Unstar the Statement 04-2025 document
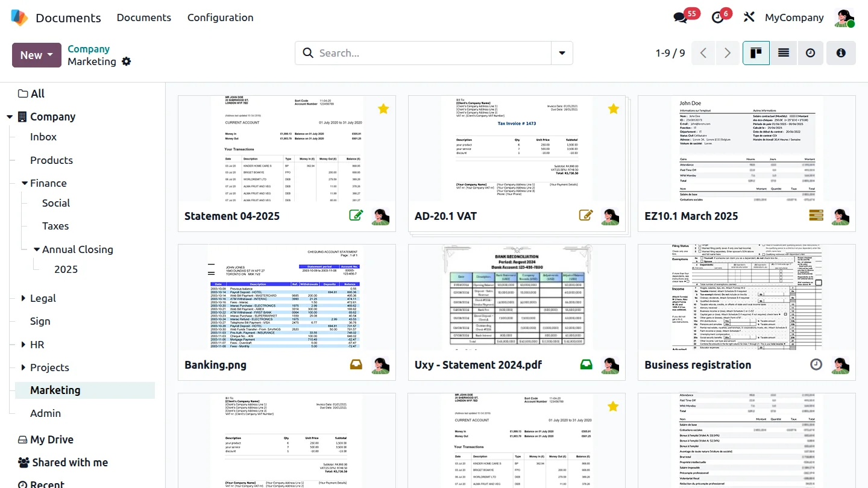The image size is (868, 488). pos(383,109)
